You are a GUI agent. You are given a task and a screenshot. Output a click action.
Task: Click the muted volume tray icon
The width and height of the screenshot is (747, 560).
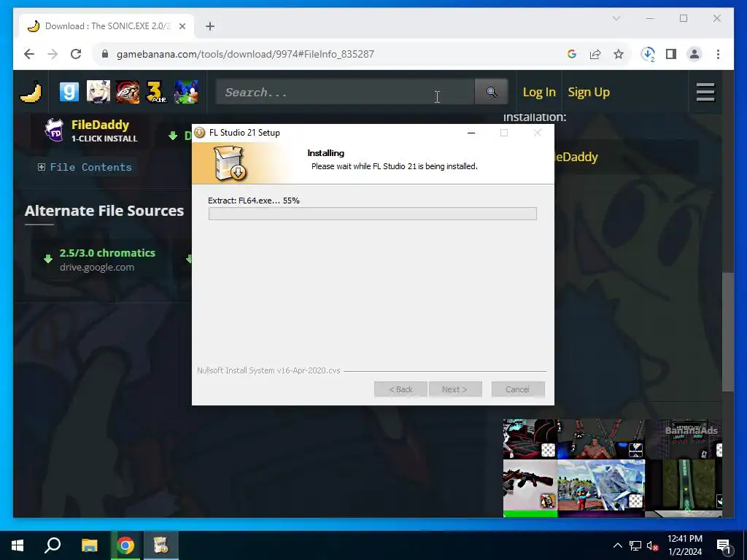click(x=652, y=545)
